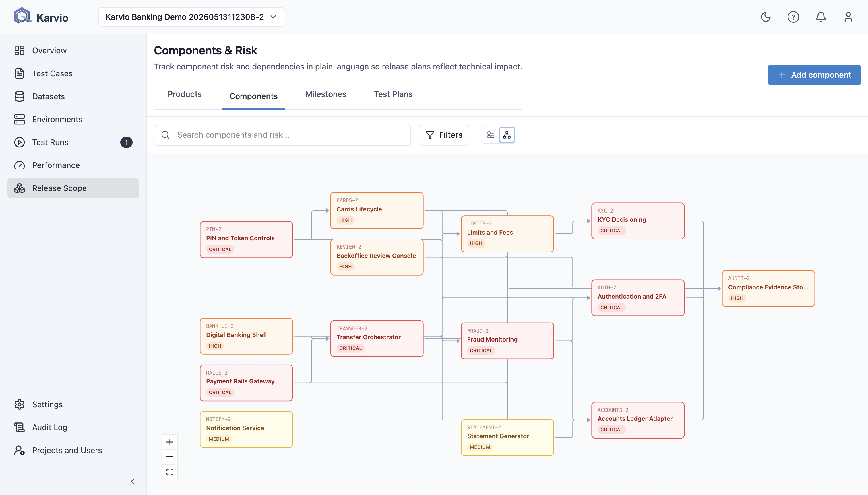
Task: Click Projects and Users icon
Action: coord(20,450)
